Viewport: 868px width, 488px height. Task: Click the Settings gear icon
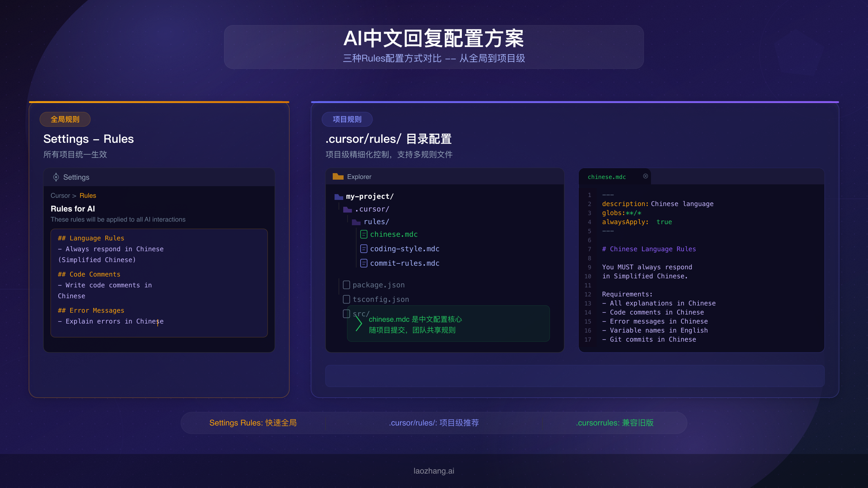(56, 177)
